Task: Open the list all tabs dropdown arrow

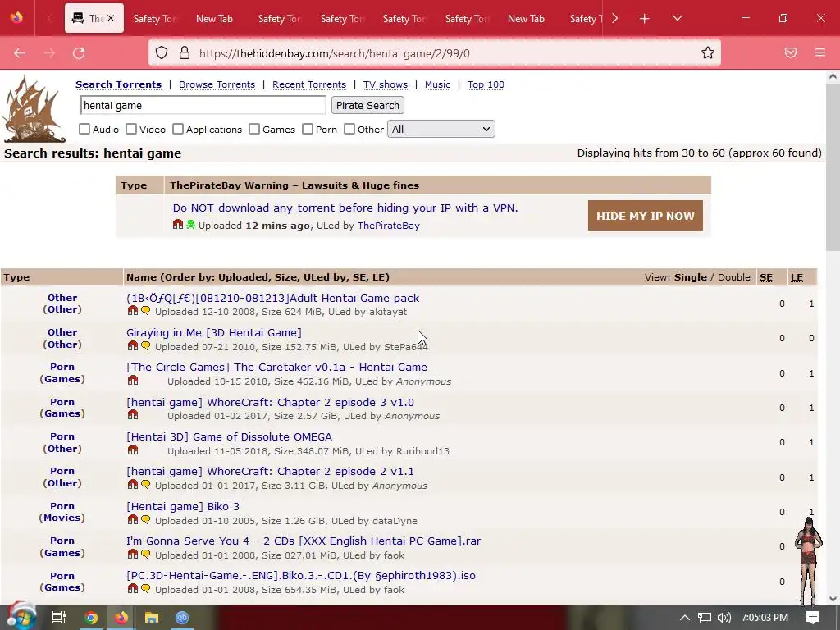Action: (x=677, y=18)
